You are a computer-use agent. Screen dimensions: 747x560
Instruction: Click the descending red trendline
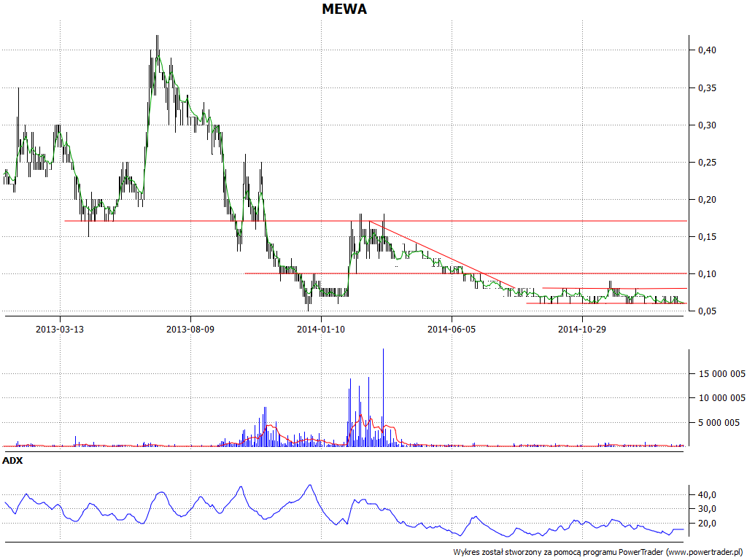(442, 254)
